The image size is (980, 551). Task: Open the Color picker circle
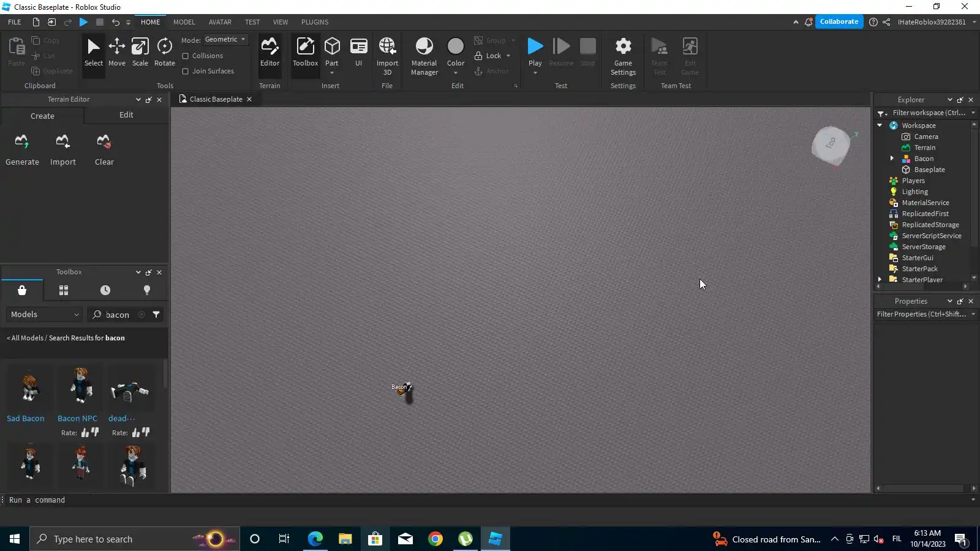pos(456,47)
